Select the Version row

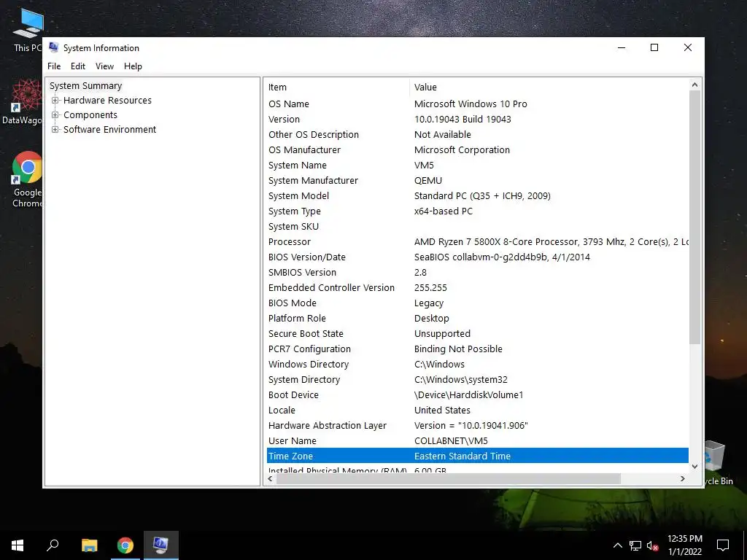[x=477, y=119]
